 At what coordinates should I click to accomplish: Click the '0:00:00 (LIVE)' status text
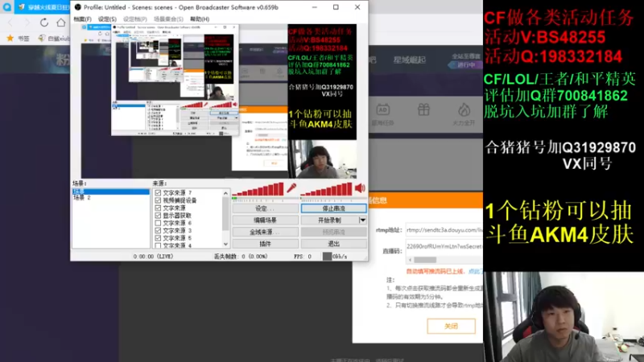click(x=153, y=257)
